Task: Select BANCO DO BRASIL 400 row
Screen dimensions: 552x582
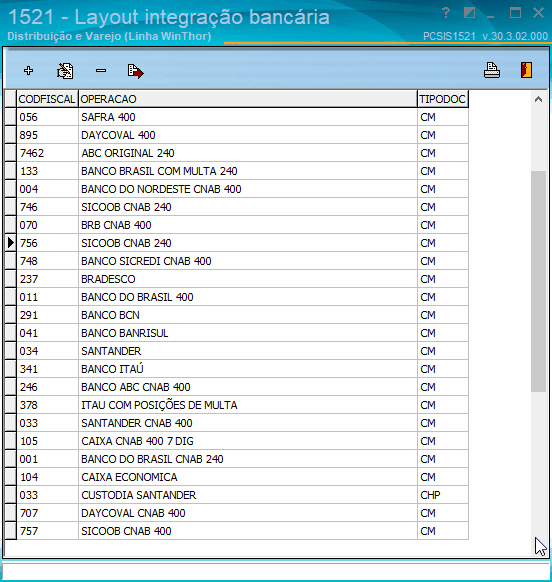Action: (x=236, y=297)
